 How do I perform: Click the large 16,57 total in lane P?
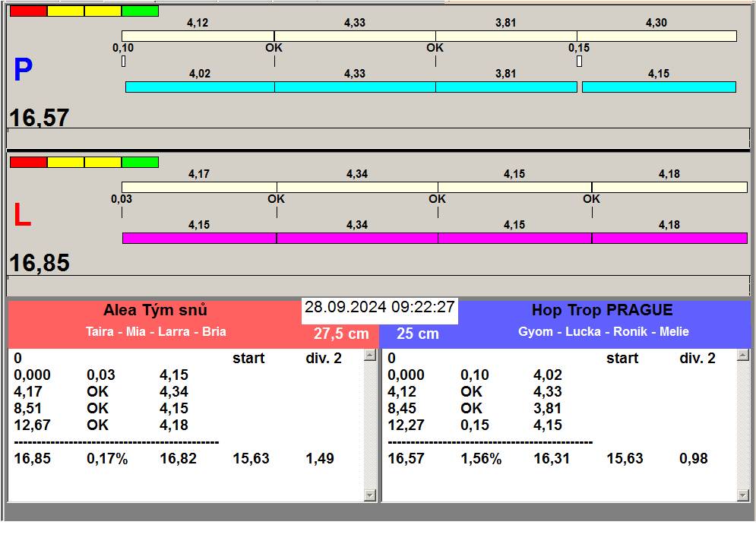point(40,118)
